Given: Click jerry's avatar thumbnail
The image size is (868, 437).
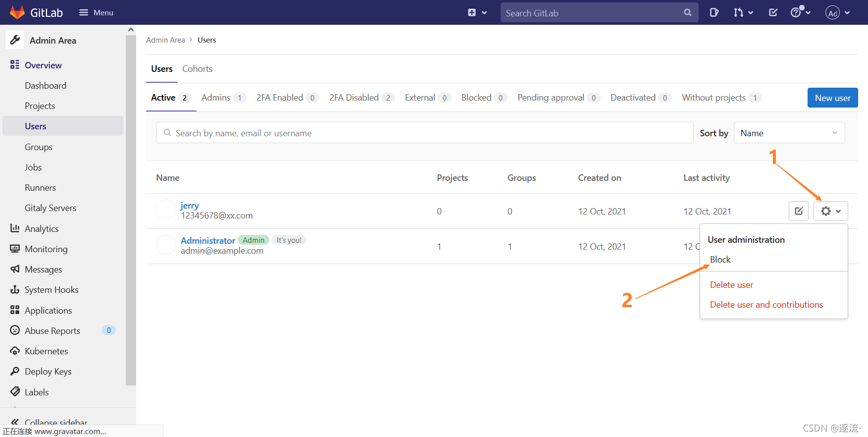Looking at the screenshot, I should [x=166, y=210].
